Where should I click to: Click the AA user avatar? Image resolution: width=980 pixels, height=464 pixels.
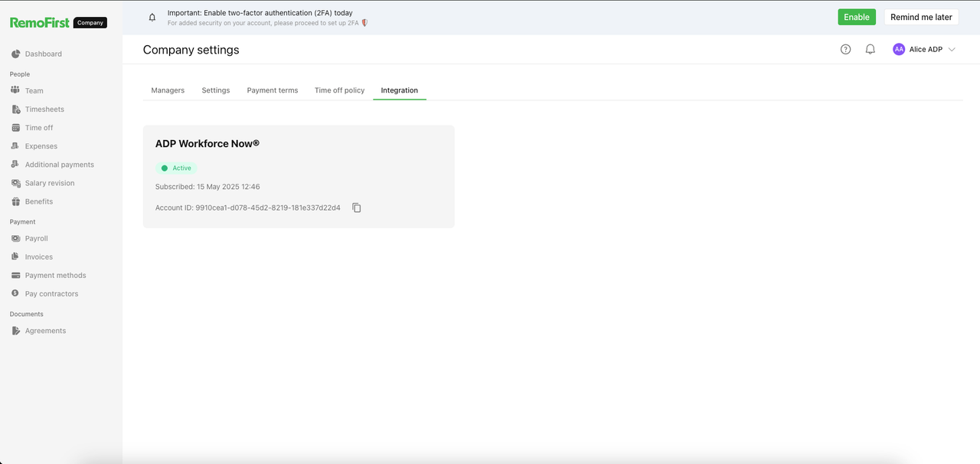899,49
